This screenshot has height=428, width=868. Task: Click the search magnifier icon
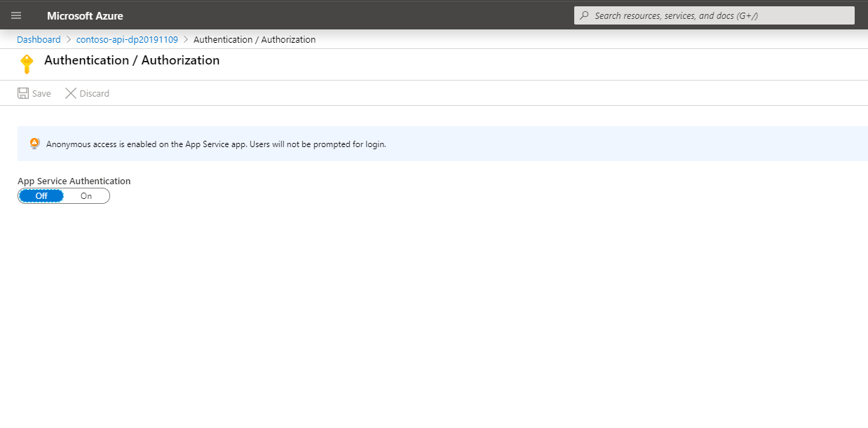click(584, 15)
